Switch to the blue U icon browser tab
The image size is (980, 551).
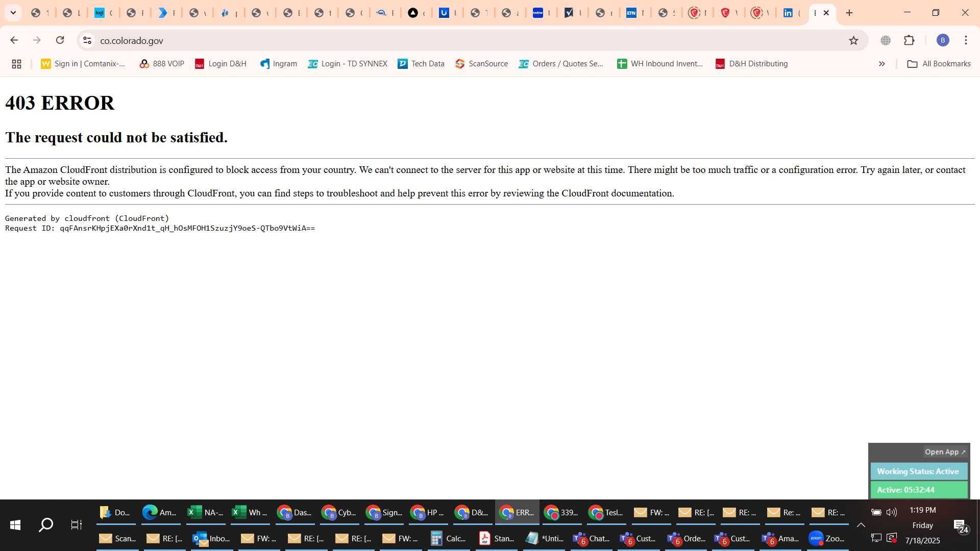point(448,13)
